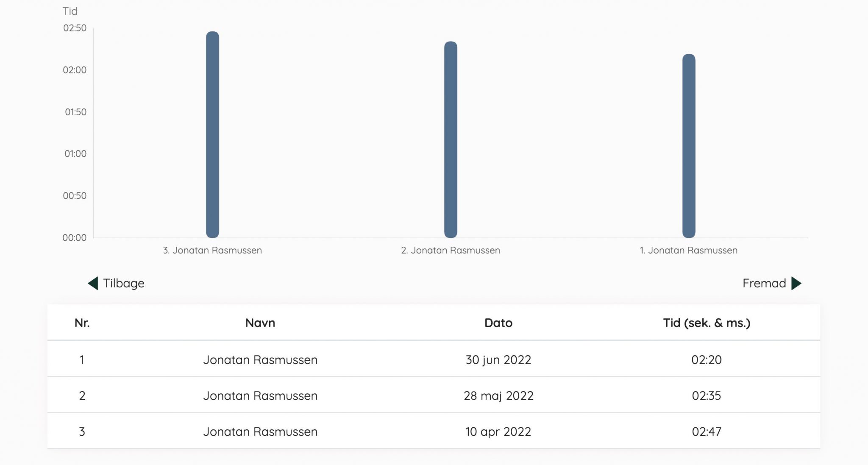Click the Navn column header
Screen dimensions: 868x465
tap(260, 323)
